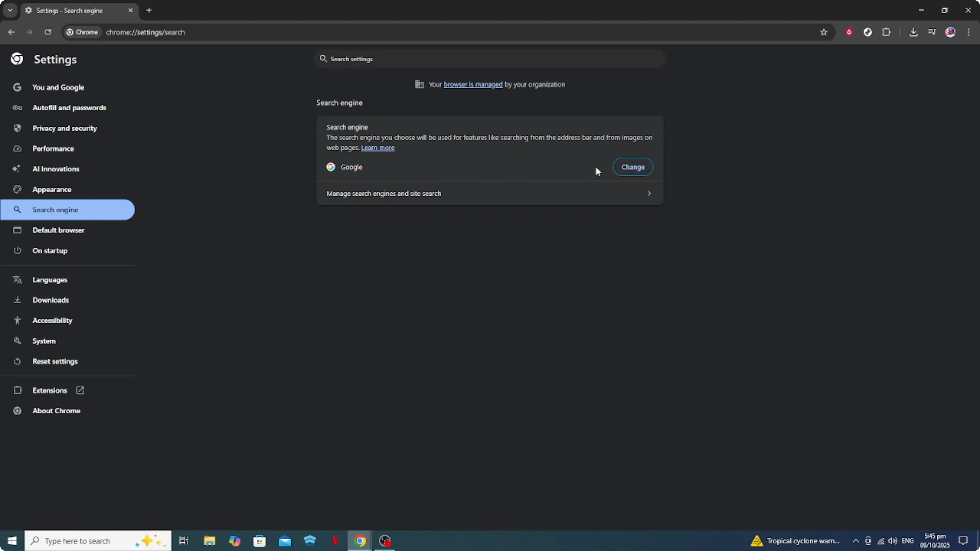Click the taskbar 'Type here to search' box
Image resolution: width=980 pixels, height=551 pixels.
98,541
